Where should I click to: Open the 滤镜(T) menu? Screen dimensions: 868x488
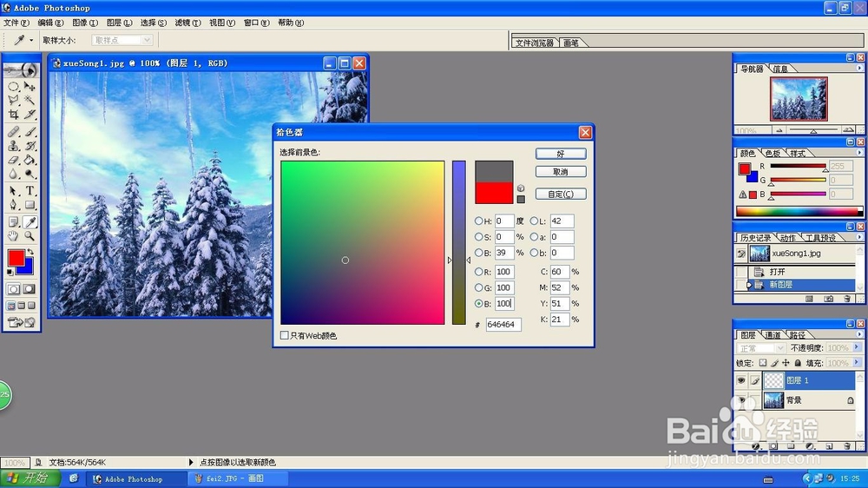point(187,23)
